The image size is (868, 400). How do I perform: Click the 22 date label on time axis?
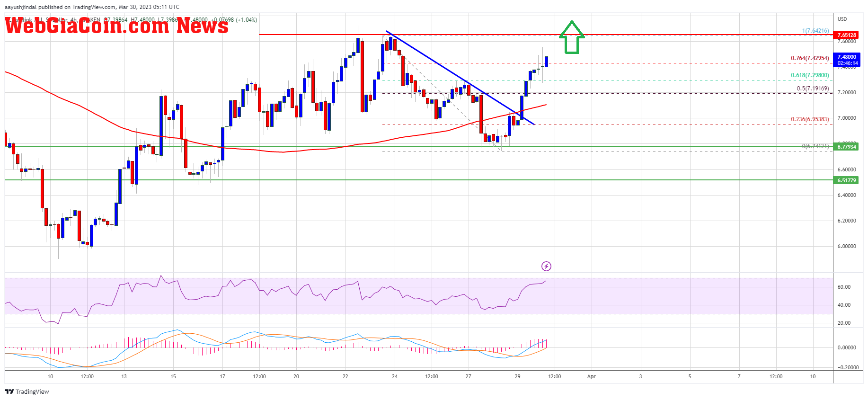[x=345, y=377]
